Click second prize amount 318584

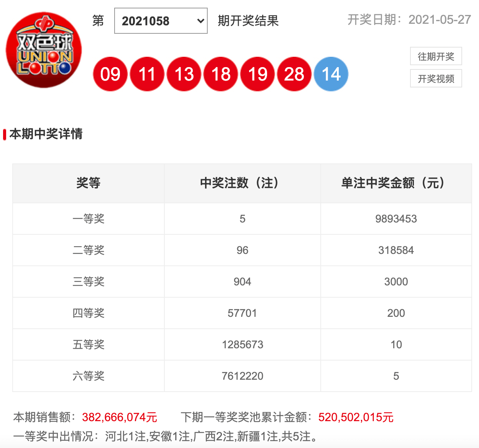pos(396,250)
